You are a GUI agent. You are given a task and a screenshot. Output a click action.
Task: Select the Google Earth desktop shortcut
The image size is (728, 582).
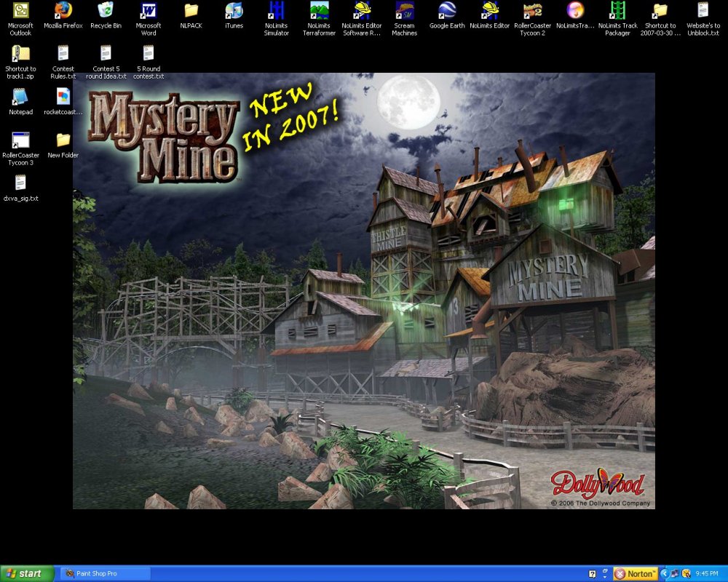click(x=446, y=11)
